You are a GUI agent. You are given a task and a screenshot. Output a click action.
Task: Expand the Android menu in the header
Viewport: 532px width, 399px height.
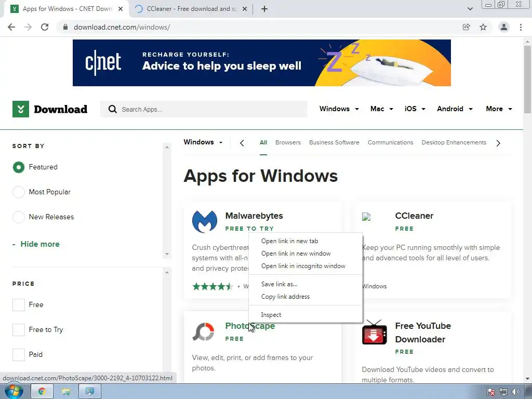pos(455,109)
